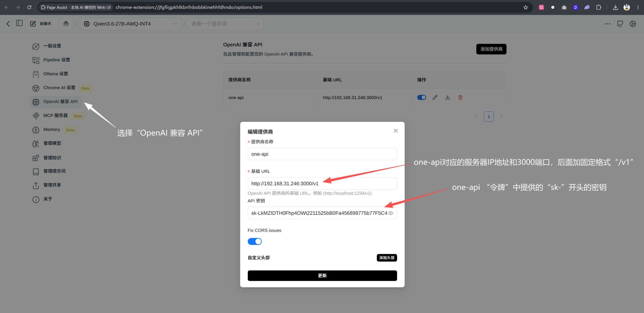Click the 添加提供商 button

coord(491,49)
